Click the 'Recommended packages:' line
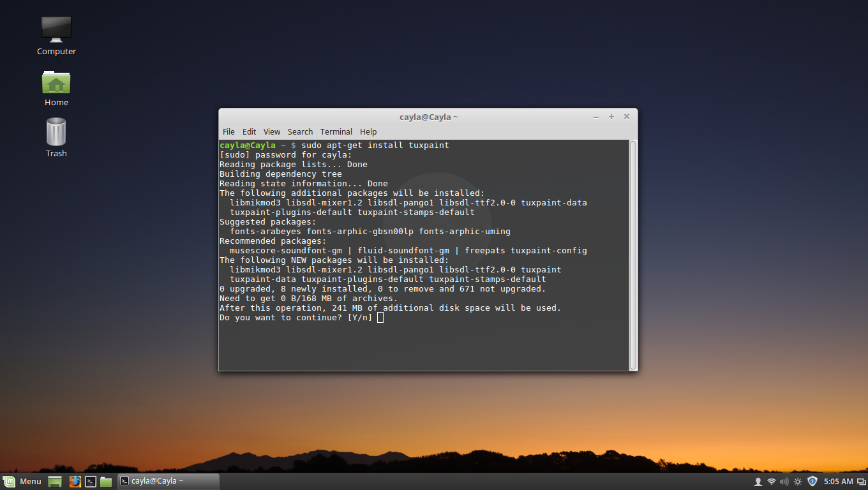The height and width of the screenshot is (490, 868). 273,241
